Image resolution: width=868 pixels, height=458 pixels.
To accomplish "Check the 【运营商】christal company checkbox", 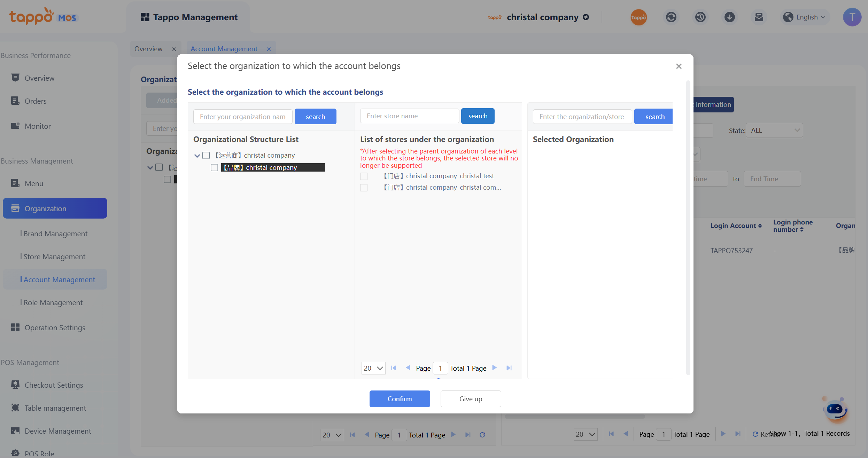I will pyautogui.click(x=206, y=155).
